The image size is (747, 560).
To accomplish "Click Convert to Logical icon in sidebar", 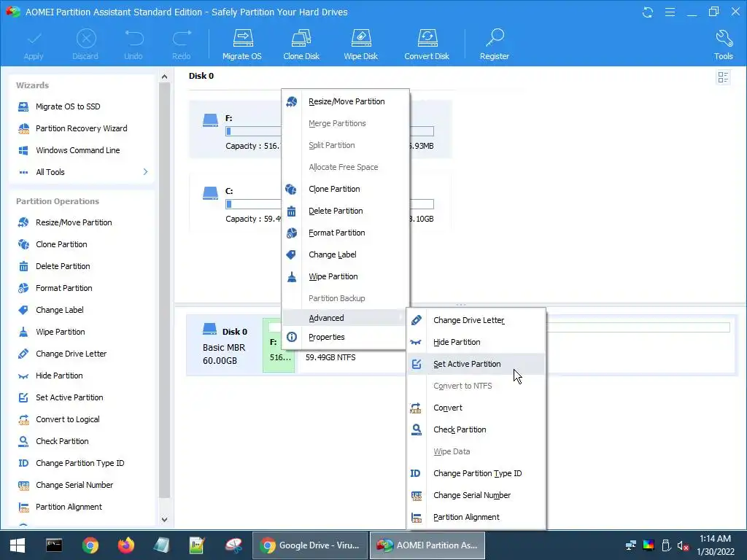I will [23, 419].
